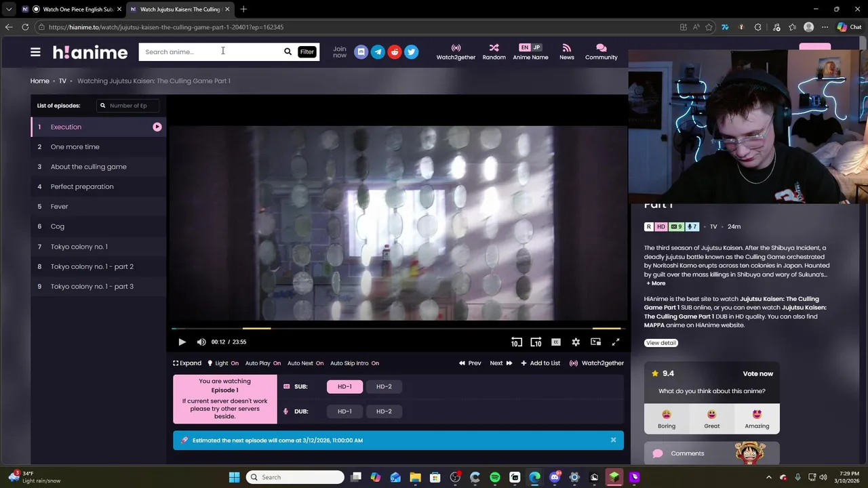Toggle Auto Skip Intro

355,363
